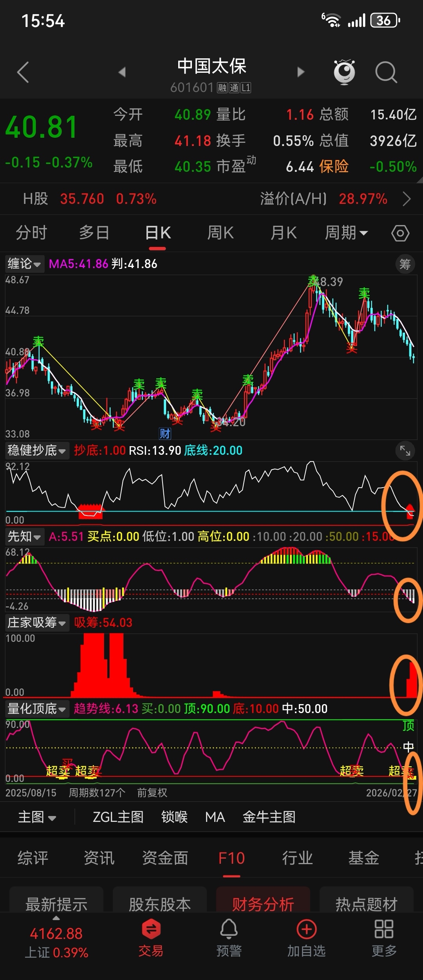423x980 pixels.
Task: Tap the 保险 sector link
Action: pos(334,167)
